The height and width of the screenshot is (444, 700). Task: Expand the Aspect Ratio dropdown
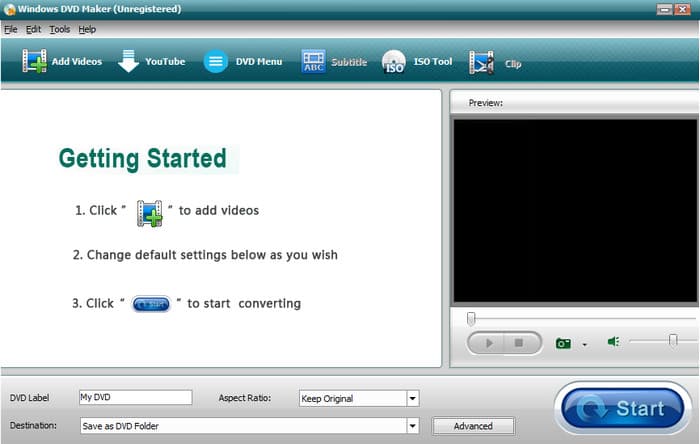pos(412,398)
